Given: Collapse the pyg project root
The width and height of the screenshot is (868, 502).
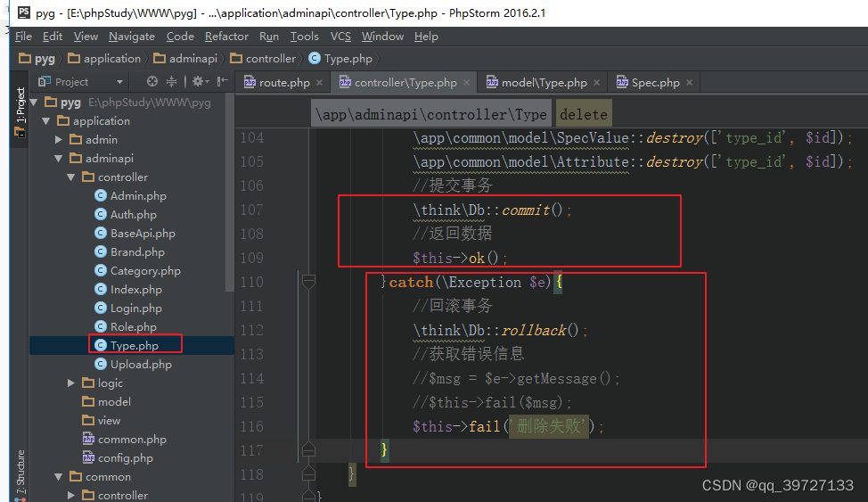Looking at the screenshot, I should pos(35,102).
